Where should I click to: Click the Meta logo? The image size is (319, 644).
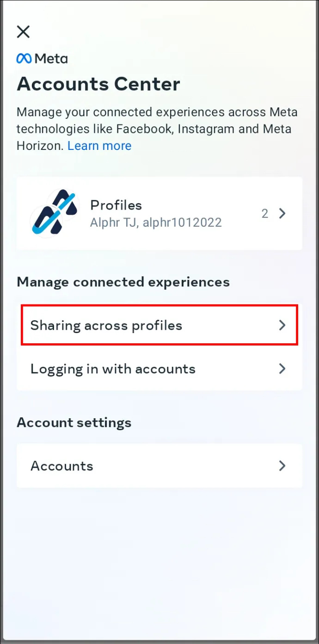42,59
